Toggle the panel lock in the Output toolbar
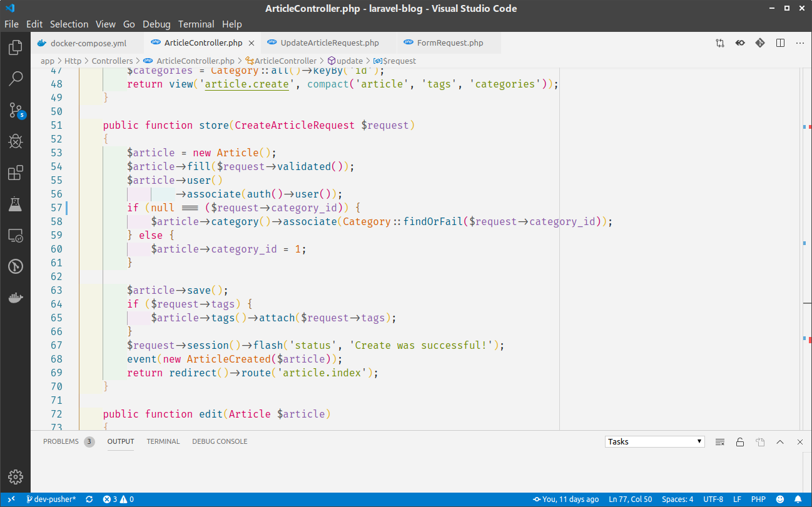 tap(740, 442)
